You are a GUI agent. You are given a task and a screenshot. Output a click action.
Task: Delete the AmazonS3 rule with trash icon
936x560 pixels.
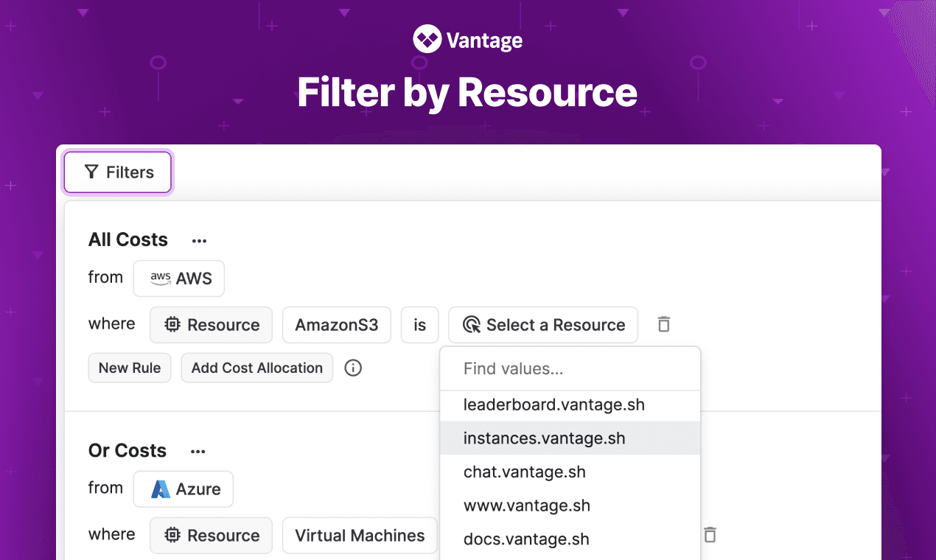[663, 324]
